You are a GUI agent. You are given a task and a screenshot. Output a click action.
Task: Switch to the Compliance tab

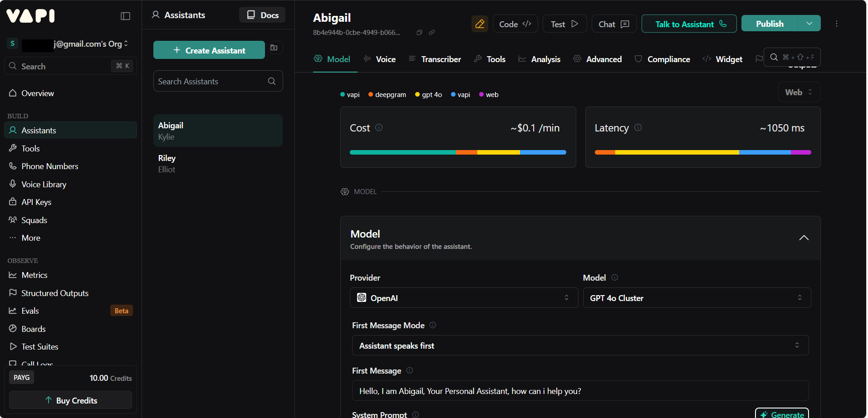click(x=662, y=59)
